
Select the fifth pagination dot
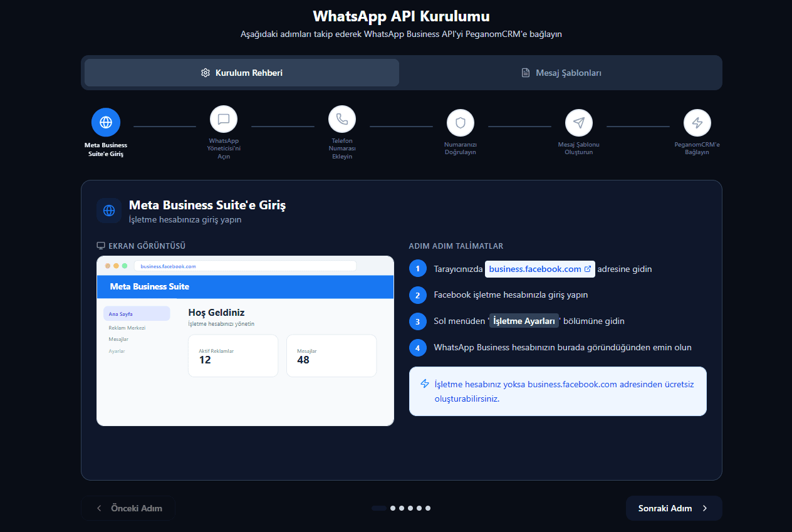(419, 508)
